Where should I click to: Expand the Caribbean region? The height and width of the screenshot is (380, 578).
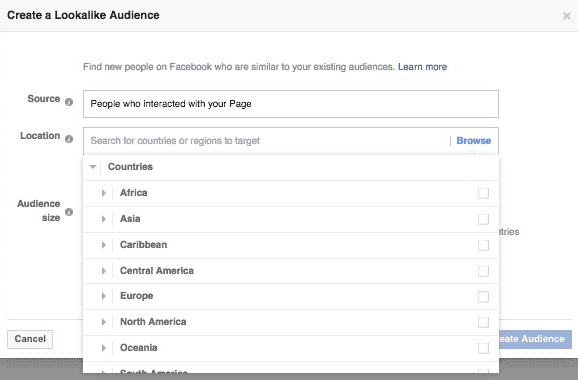[x=104, y=245]
